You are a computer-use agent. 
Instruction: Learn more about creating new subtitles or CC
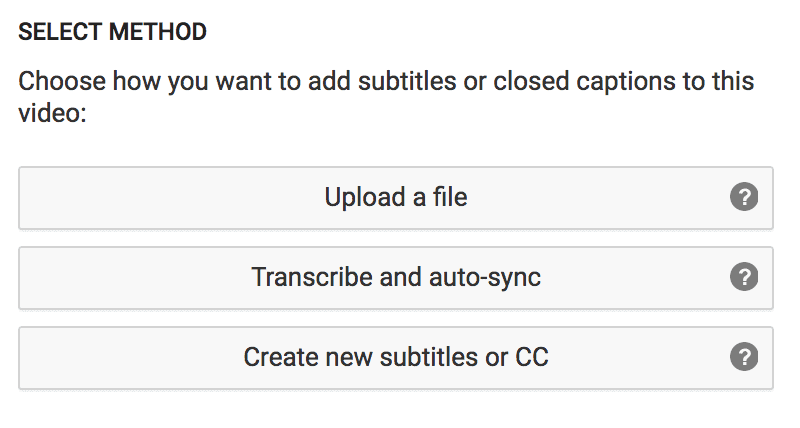pos(744,357)
